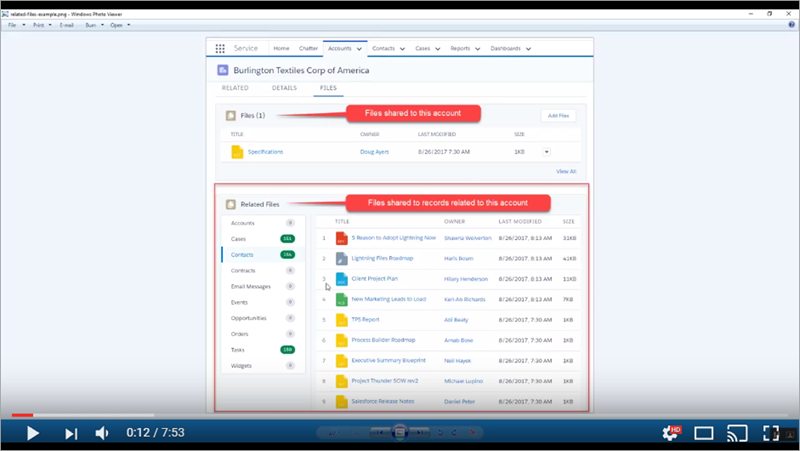Go to previous image in Photo Viewer
Image resolution: width=800 pixels, height=451 pixels.
click(380, 433)
